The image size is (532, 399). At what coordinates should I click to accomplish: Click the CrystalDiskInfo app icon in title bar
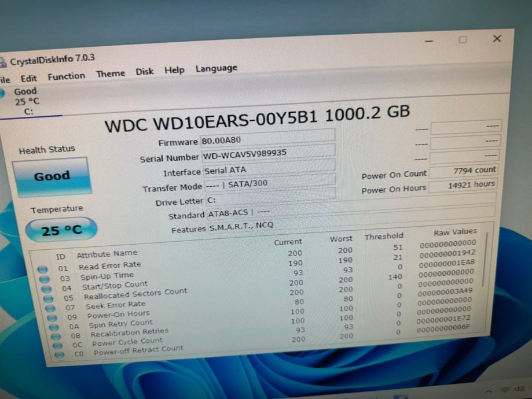tap(2, 62)
